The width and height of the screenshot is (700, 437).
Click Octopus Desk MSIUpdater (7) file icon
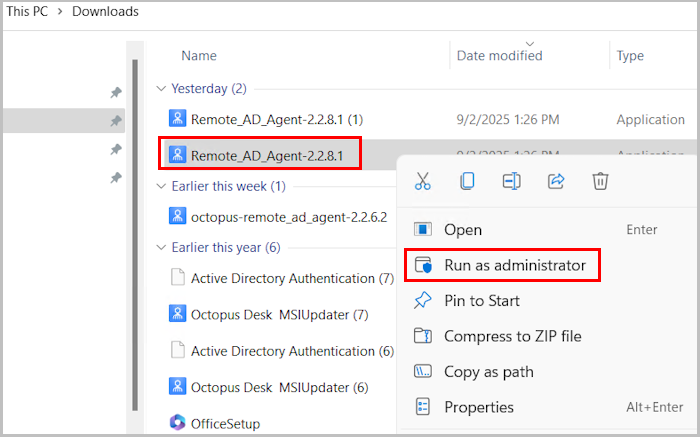177,314
